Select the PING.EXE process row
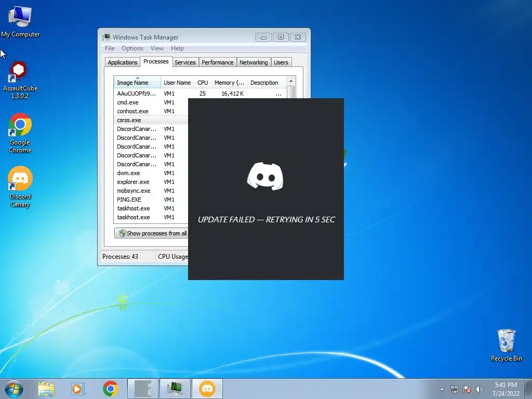 click(x=151, y=199)
